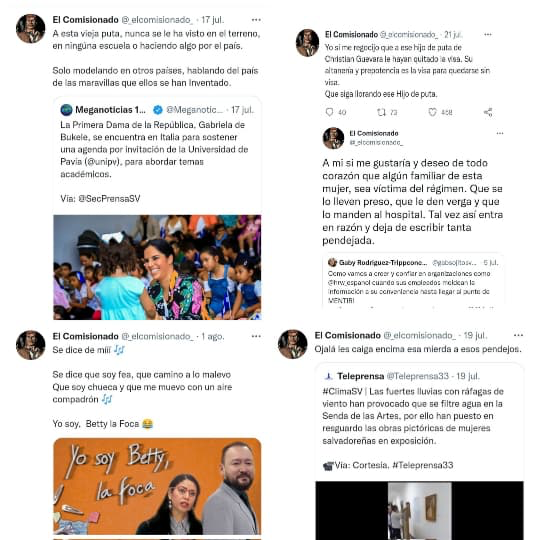
Task: Play the Teleprensa gallery video preview
Action: pos(419,510)
